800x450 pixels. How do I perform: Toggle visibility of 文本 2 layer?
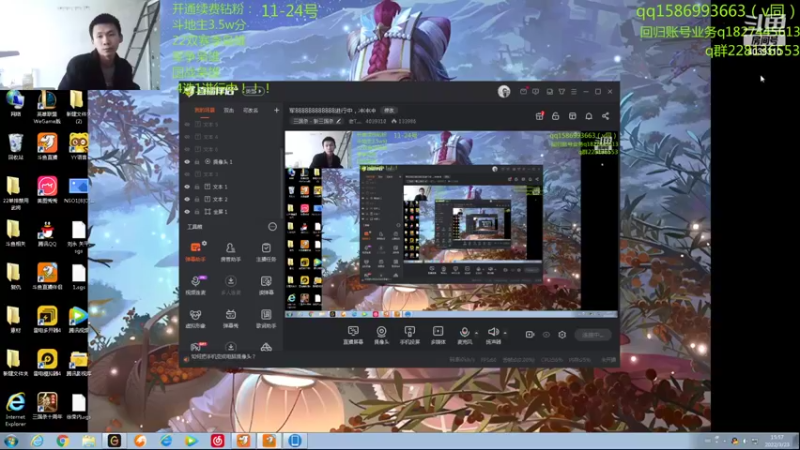(x=187, y=199)
